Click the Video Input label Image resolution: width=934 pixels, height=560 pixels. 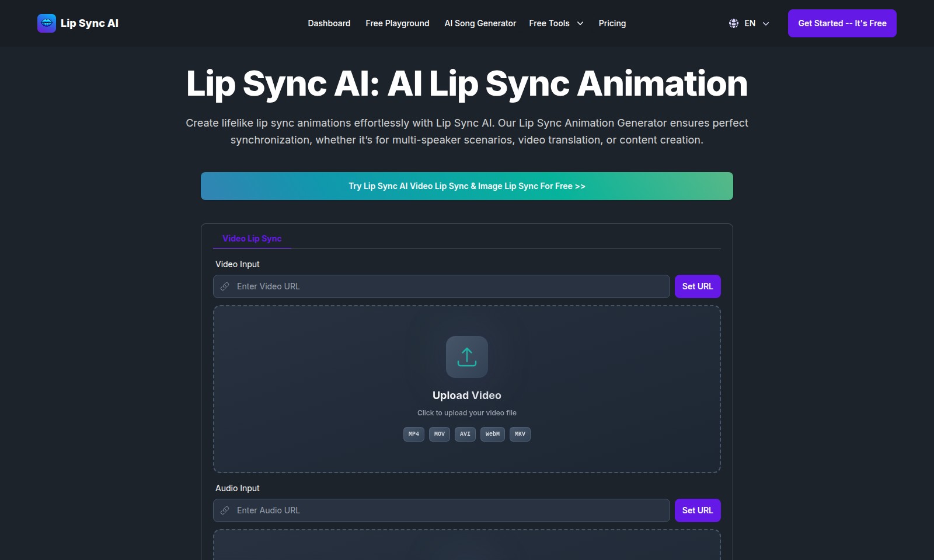coord(238,264)
